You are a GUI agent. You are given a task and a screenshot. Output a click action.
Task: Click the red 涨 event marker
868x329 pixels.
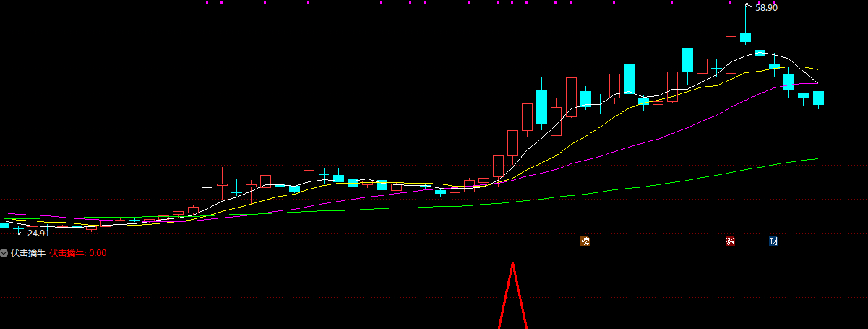[x=730, y=242]
